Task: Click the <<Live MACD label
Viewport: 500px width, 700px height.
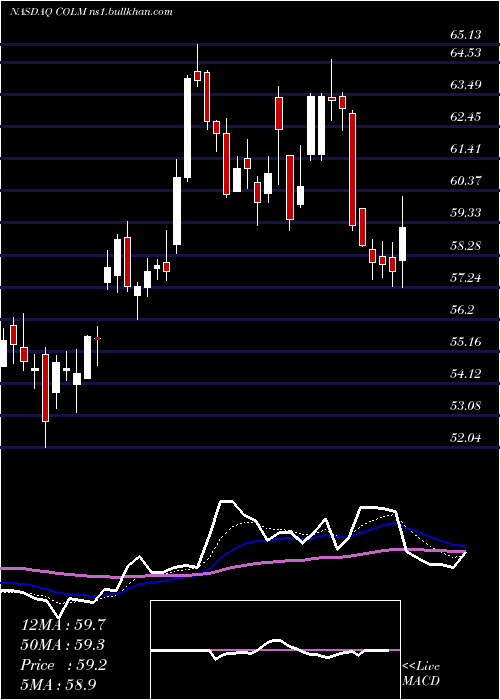Action: (x=421, y=674)
